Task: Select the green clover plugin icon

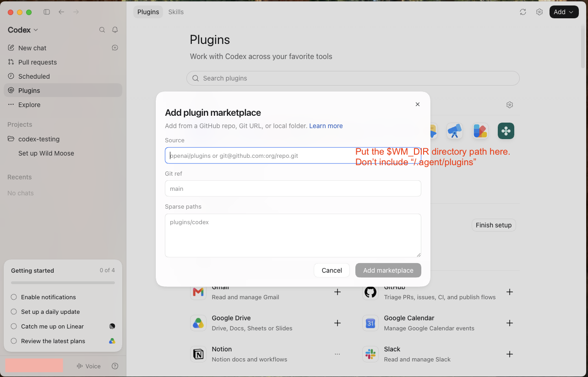Action: pos(506,131)
